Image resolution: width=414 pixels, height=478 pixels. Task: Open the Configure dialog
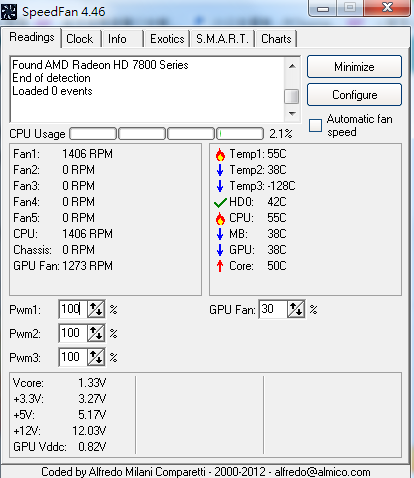point(354,95)
